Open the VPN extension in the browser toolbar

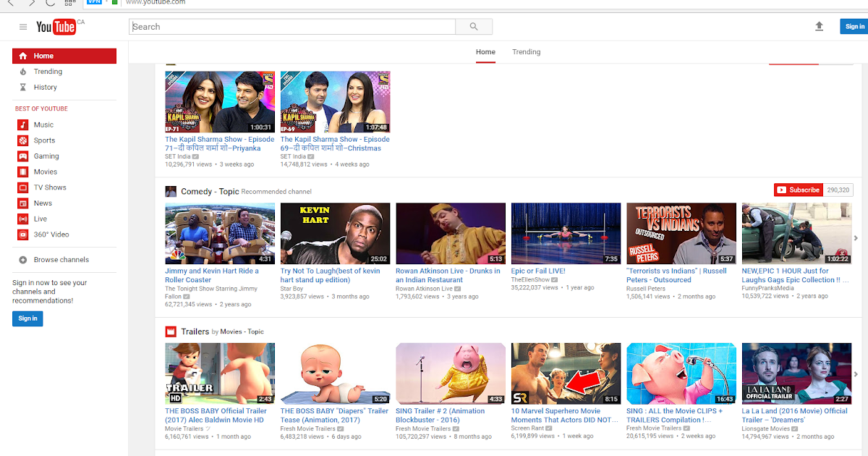94,2
